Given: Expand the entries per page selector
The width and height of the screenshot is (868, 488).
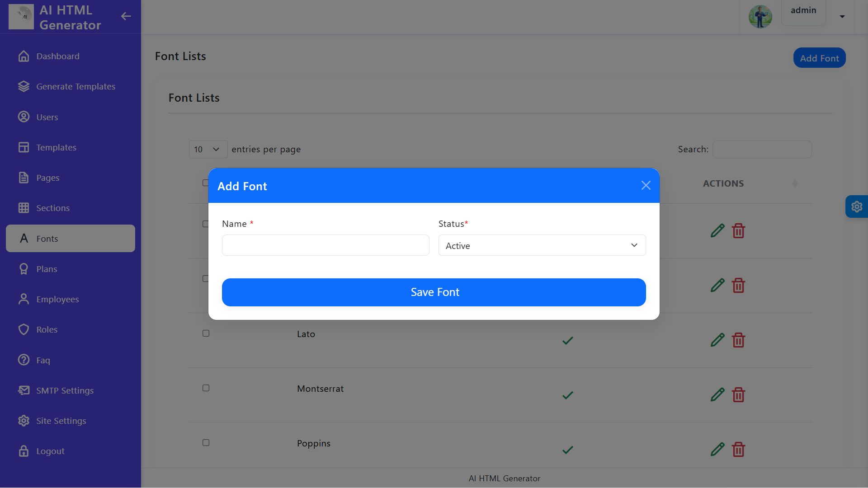Looking at the screenshot, I should 208,150.
